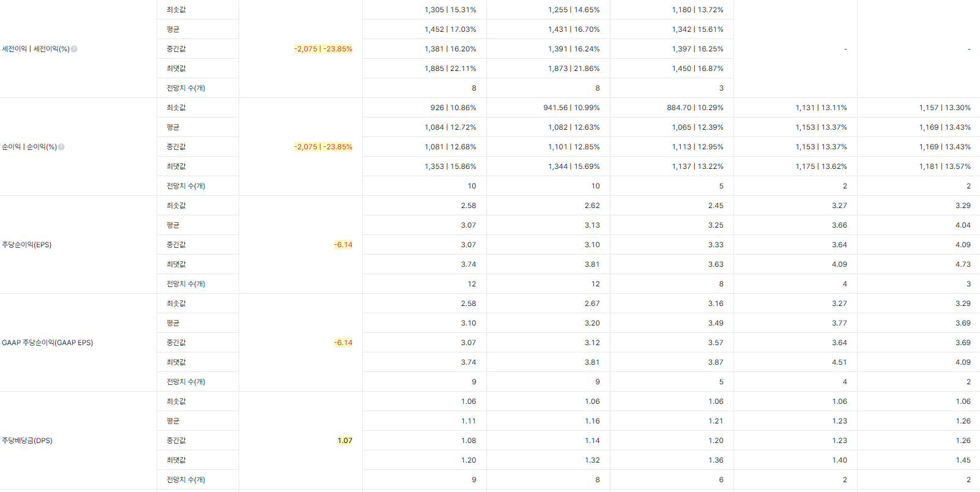Click -2,075 | -23.85% in 순이익 row
The image size is (980, 492).
pyautogui.click(x=323, y=147)
